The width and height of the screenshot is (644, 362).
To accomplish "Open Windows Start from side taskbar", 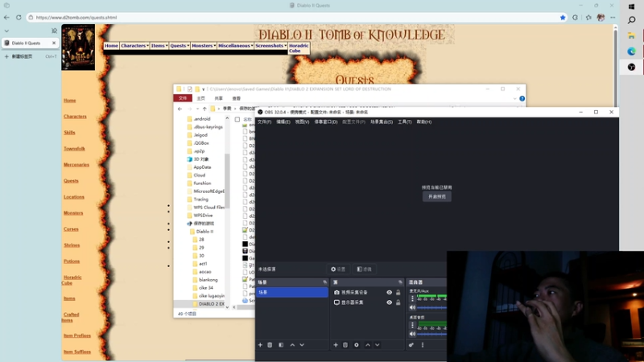I will point(632,6).
